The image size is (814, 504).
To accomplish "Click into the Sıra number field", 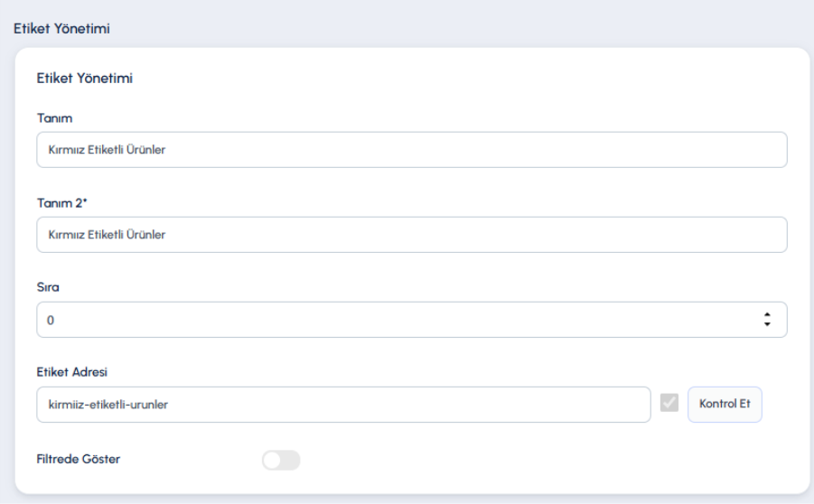I will point(412,320).
